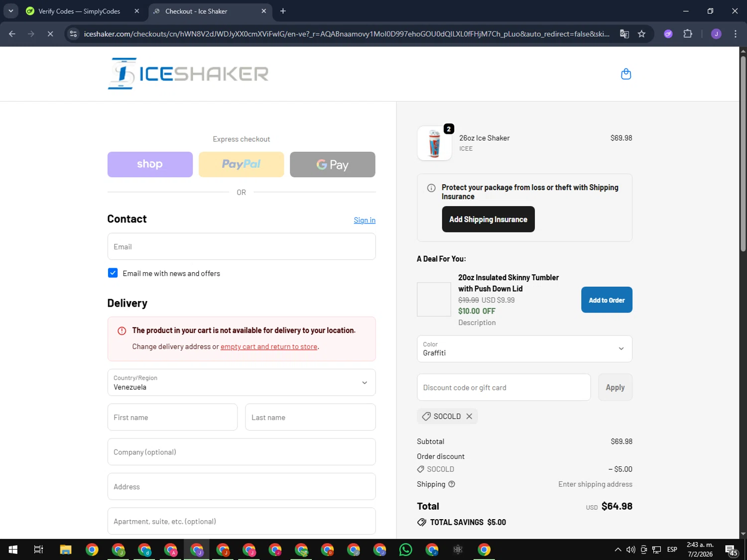Close the Verify Codes SimplyCodes tab
This screenshot has height=560, width=747.
click(x=137, y=11)
